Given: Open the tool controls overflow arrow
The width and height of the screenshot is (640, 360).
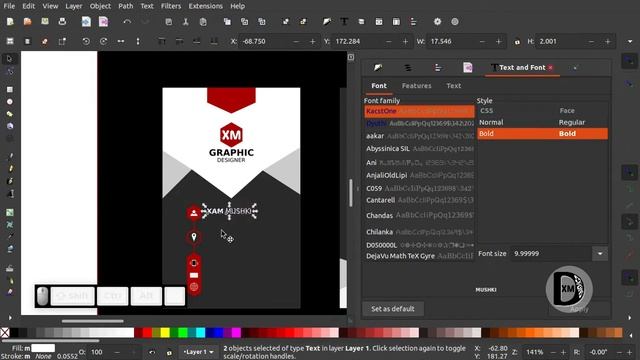Looking at the screenshot, I should click(x=630, y=42).
